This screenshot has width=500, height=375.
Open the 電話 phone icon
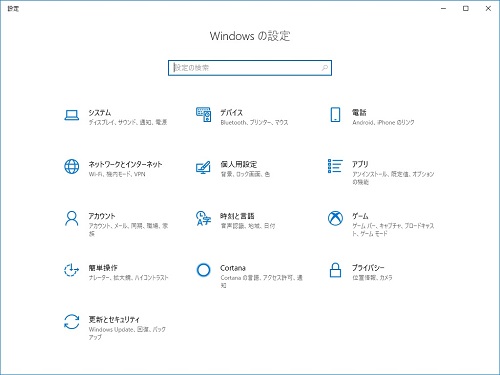click(x=335, y=115)
